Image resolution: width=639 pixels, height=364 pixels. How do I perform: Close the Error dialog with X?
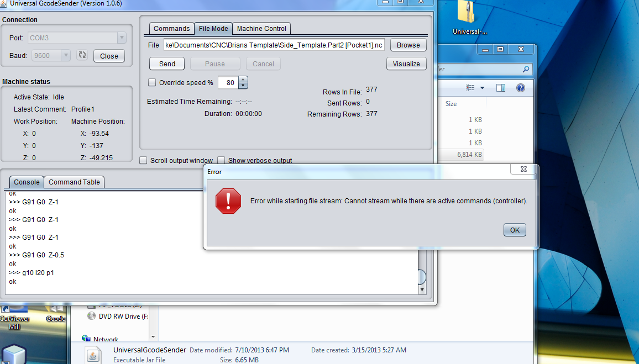coord(523,169)
